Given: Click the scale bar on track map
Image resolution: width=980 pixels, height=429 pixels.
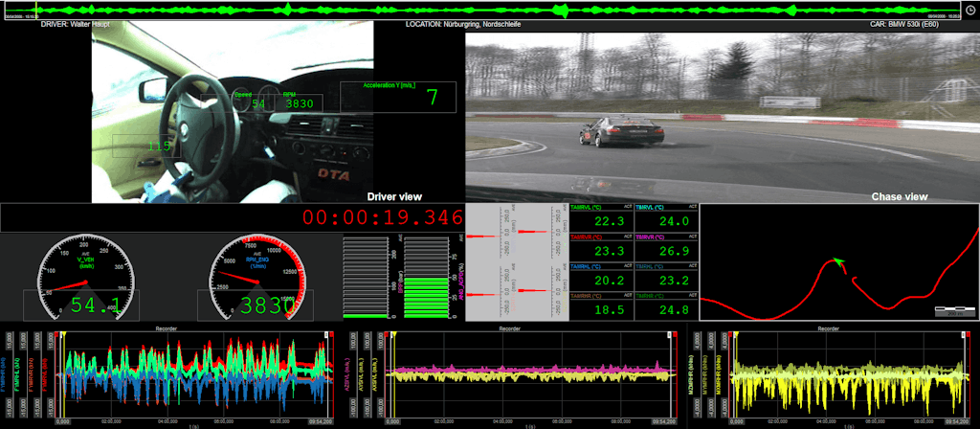Looking at the screenshot, I should [954, 310].
